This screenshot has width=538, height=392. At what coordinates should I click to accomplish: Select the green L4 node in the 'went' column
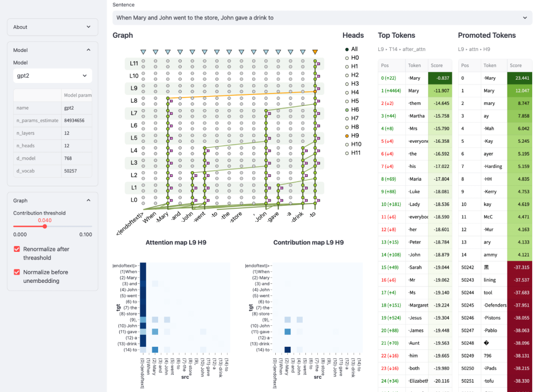pos(205,148)
